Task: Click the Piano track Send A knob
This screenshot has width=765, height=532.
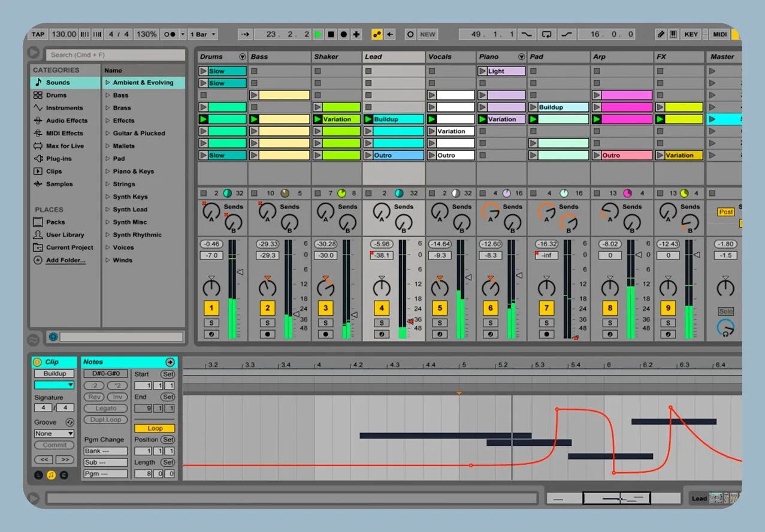Action: coord(490,211)
